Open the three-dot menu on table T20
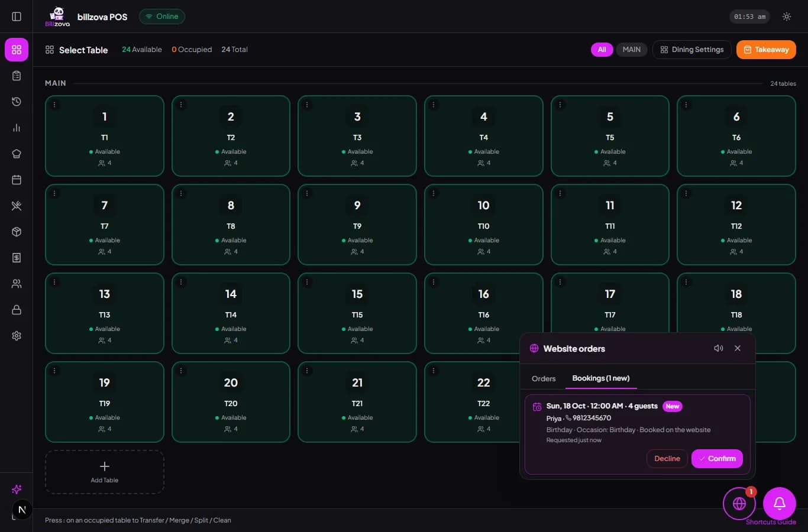Viewport: 808px width, 532px height. [181, 371]
